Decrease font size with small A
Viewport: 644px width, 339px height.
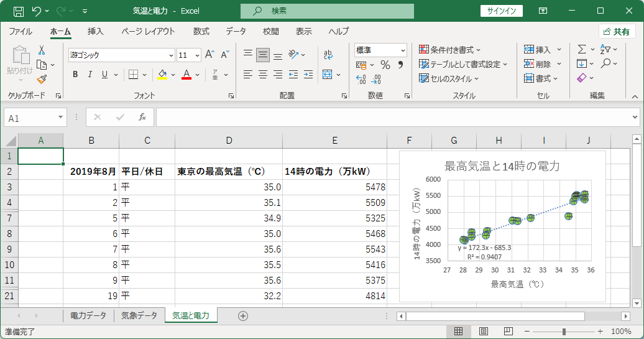tap(224, 55)
